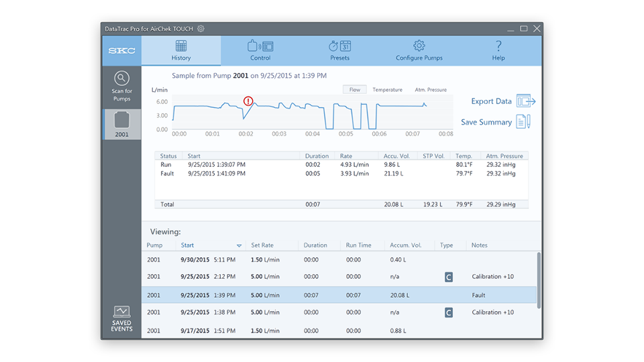Viewport: 644px width, 362px height.
Task: Click the 4.93 L/min rate value
Action: coord(354,165)
